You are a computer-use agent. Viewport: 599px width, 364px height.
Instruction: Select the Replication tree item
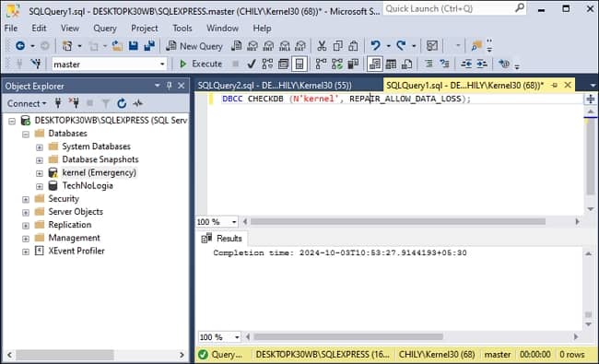(70, 225)
